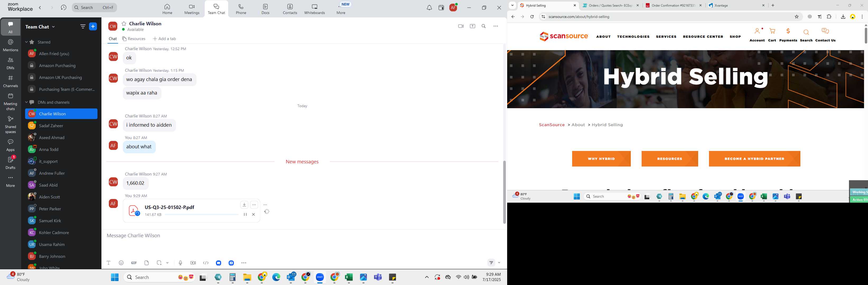868x285 pixels.
Task: Attach a file to the message
Action: tap(147, 263)
